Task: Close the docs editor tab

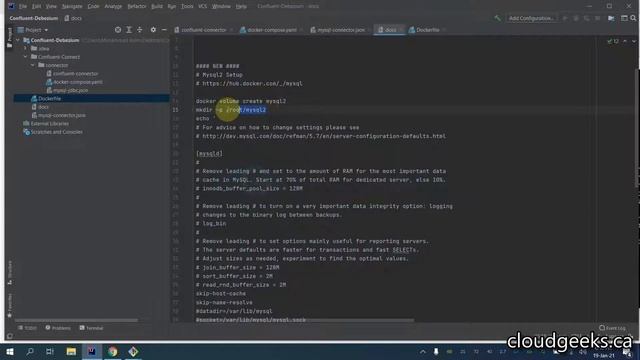Action: [400, 30]
